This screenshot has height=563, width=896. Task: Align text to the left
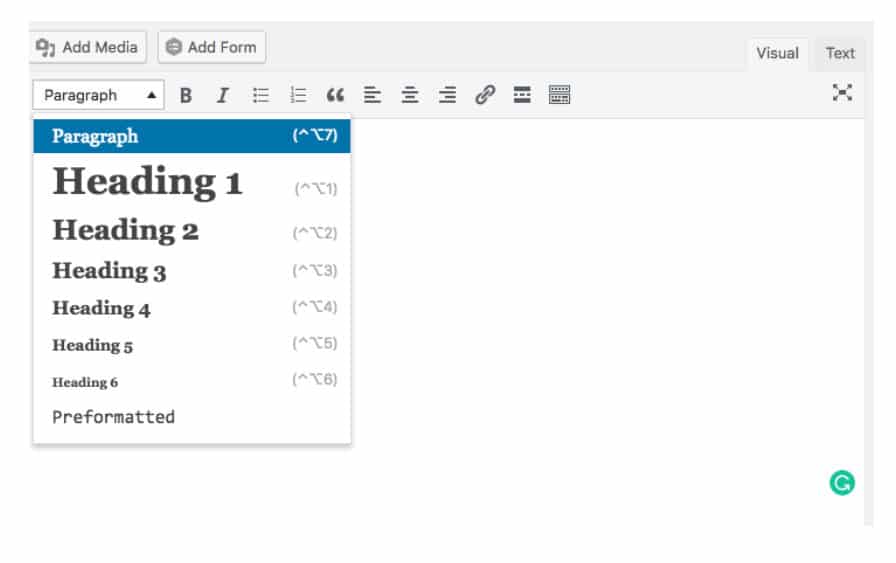pyautogui.click(x=372, y=95)
